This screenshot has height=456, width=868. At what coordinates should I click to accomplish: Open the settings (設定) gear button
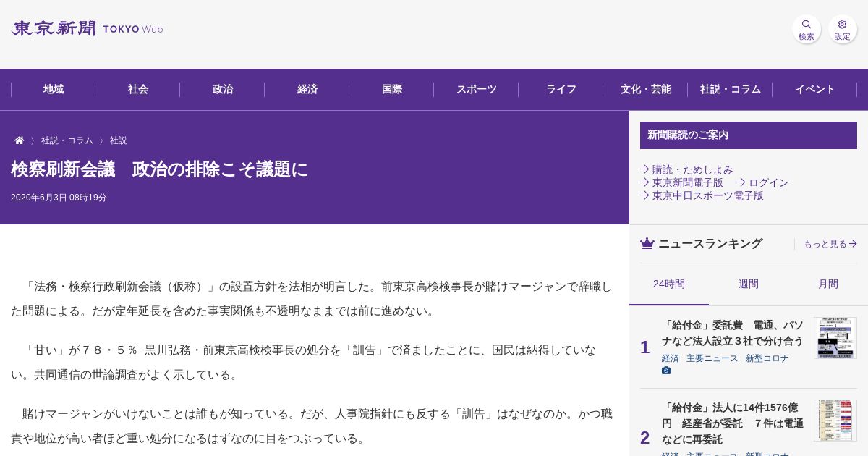click(842, 29)
